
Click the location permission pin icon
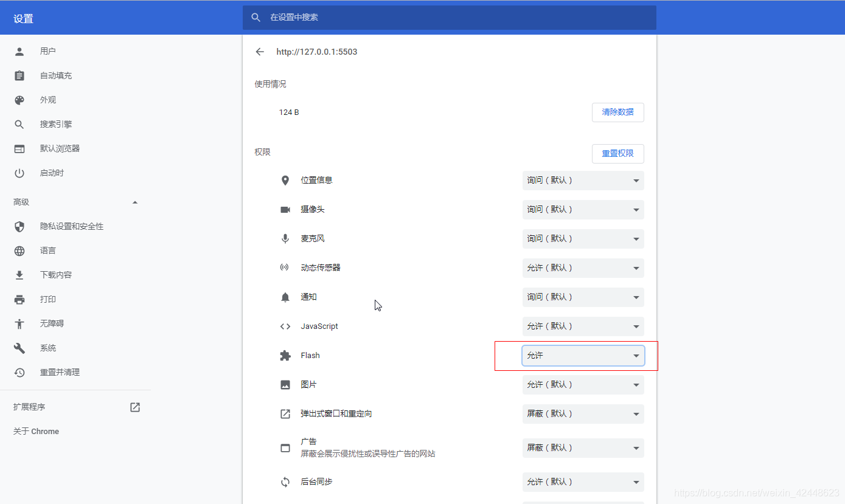click(x=285, y=180)
